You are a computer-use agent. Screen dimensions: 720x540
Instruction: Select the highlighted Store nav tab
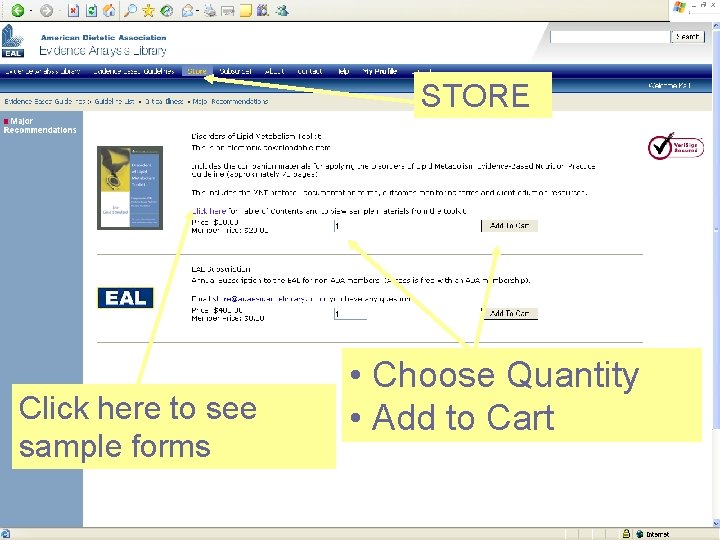[197, 71]
